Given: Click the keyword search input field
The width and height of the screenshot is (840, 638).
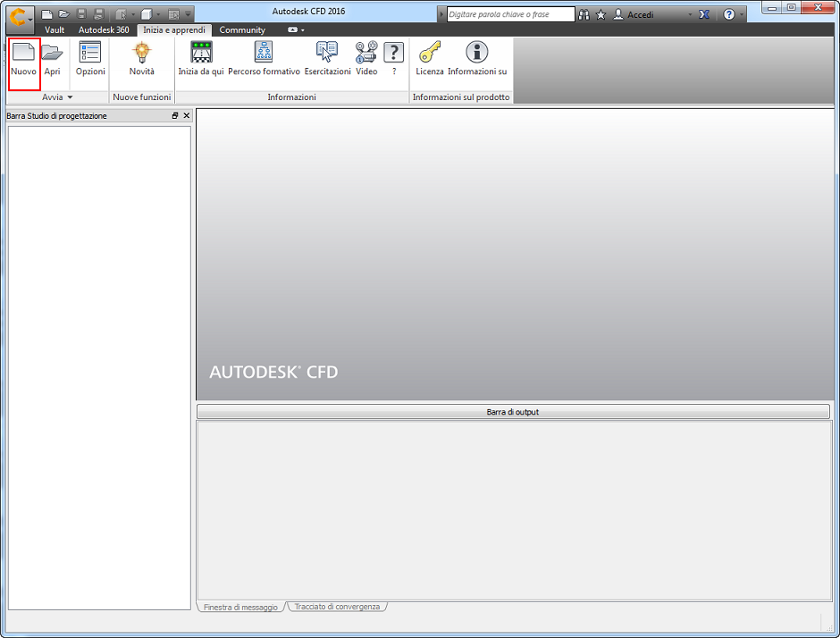Looking at the screenshot, I should [x=510, y=14].
